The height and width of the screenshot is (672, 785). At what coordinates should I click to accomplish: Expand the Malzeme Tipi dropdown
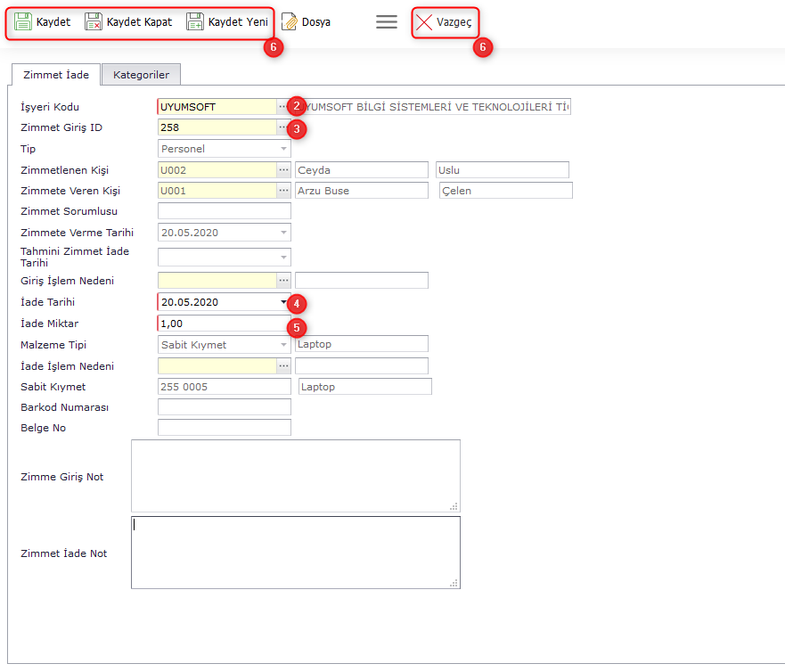pyautogui.click(x=283, y=344)
